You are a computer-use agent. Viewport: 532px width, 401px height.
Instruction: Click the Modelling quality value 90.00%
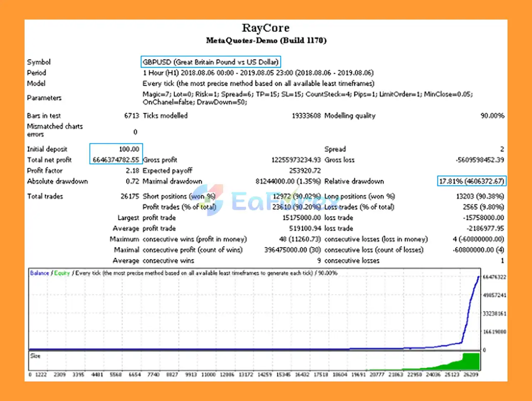(x=493, y=116)
